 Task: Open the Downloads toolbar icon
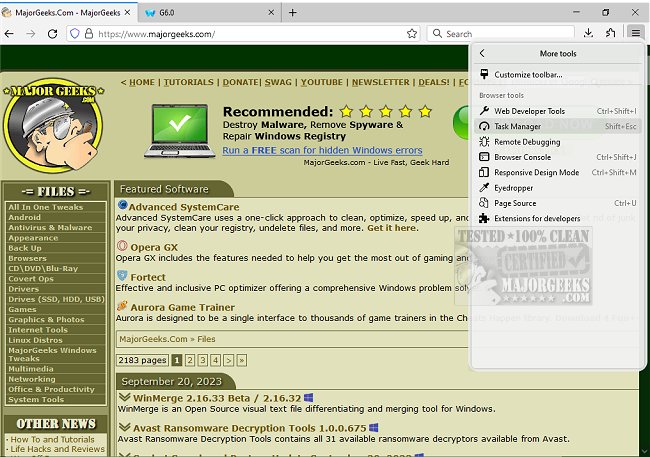588,33
